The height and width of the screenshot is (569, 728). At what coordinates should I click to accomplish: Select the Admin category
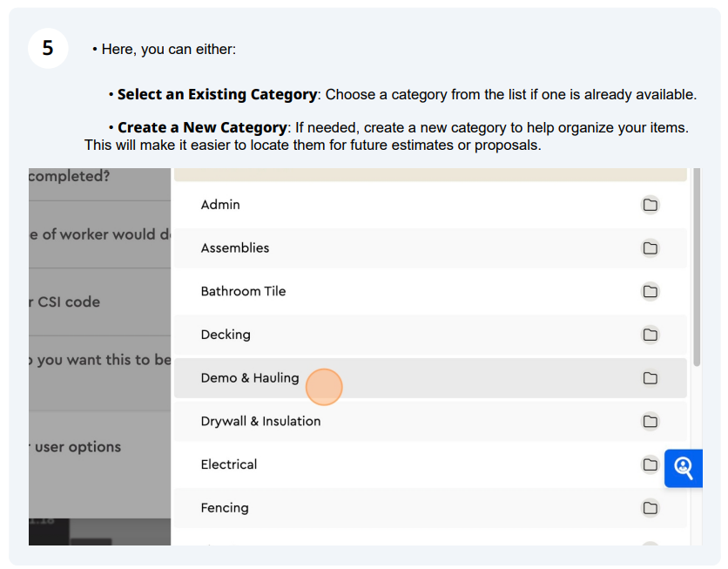coord(430,205)
